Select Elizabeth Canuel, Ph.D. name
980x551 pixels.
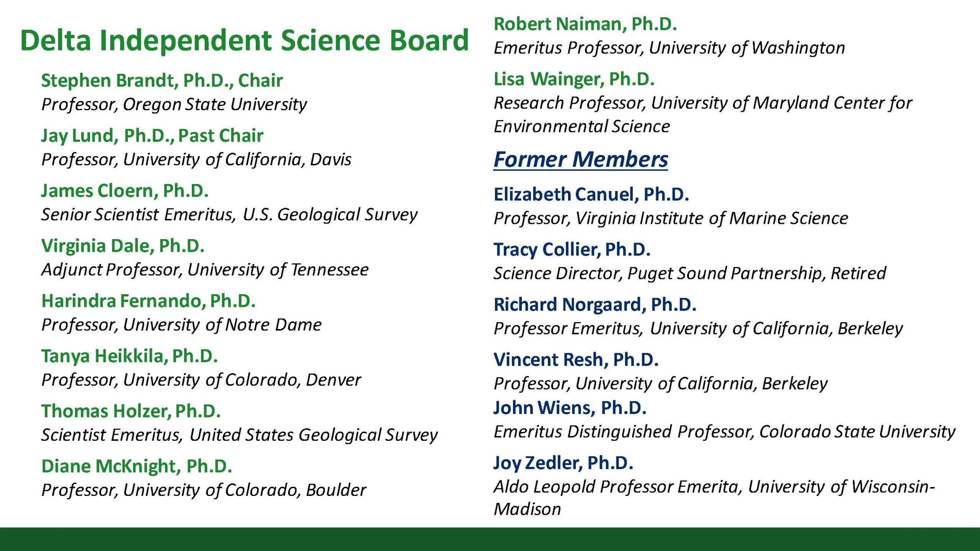click(x=591, y=195)
